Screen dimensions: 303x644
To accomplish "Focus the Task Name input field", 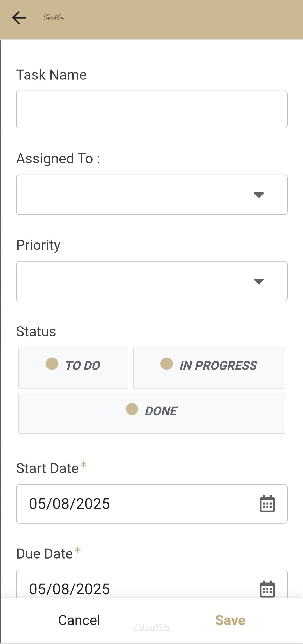I will [x=151, y=110].
